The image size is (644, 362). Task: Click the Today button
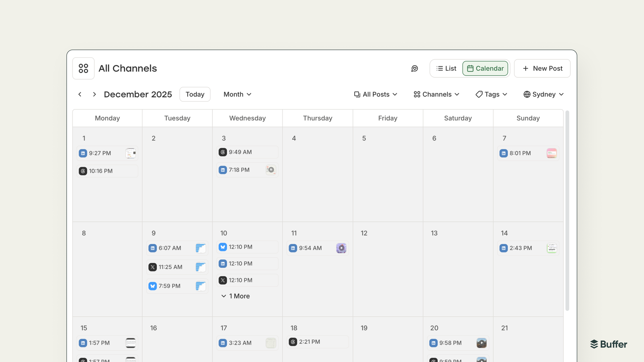(x=195, y=94)
